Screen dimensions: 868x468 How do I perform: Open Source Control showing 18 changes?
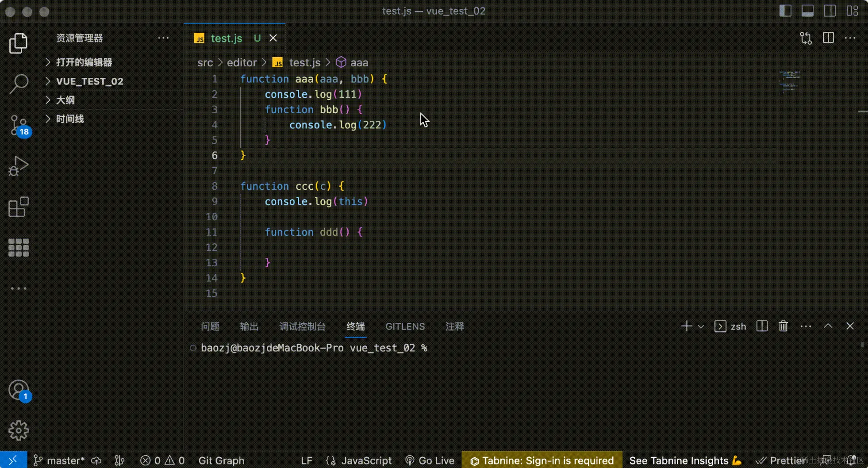point(18,125)
